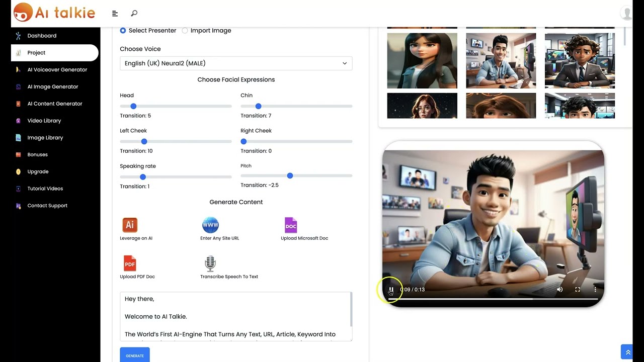
Task: Mute the video with speaker icon
Action: coord(559,290)
